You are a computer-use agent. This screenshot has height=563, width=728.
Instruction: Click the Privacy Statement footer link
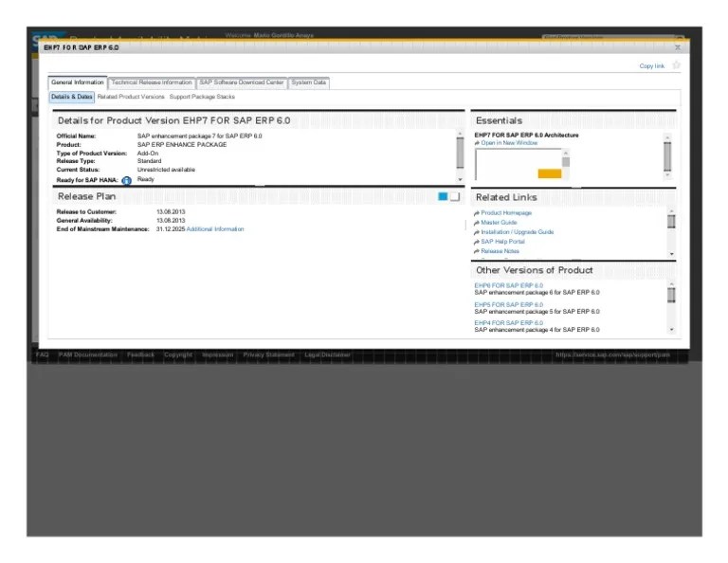pos(268,355)
